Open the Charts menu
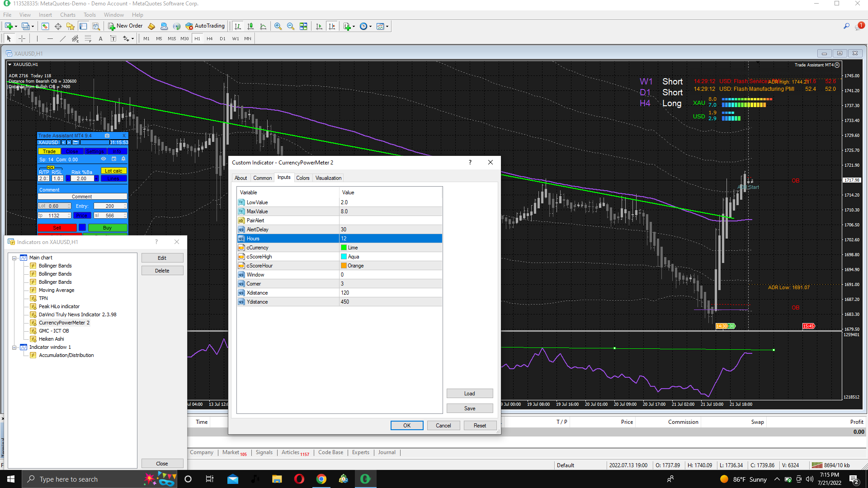Screen dimensions: 868x488 point(67,15)
